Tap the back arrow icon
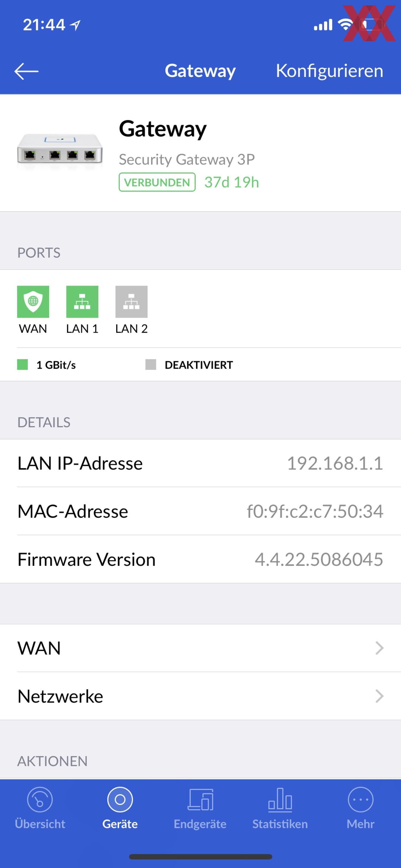401x868 pixels. pyautogui.click(x=26, y=71)
